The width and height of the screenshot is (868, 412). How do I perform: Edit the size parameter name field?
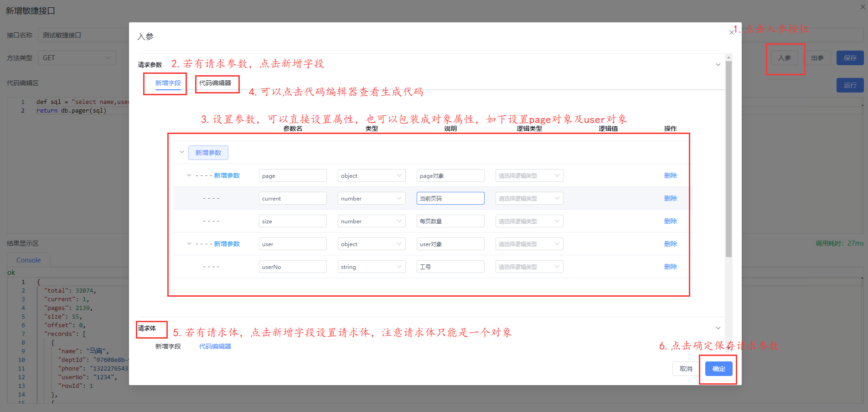pos(293,221)
